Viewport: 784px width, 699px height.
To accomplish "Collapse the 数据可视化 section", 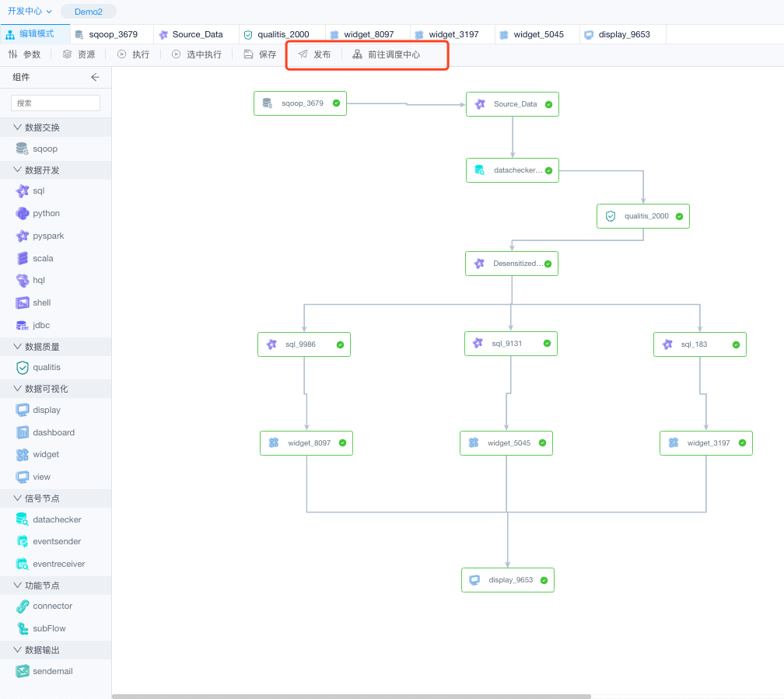I will coord(17,389).
